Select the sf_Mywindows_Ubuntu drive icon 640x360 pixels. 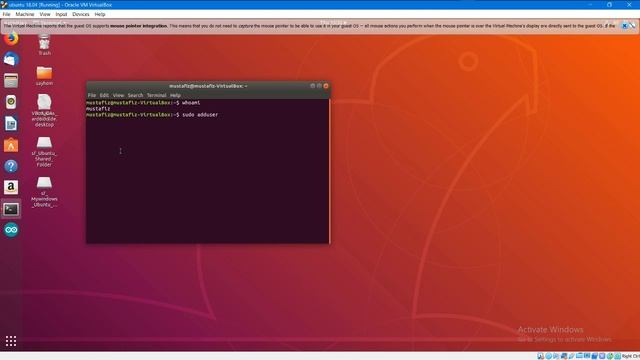point(44,192)
